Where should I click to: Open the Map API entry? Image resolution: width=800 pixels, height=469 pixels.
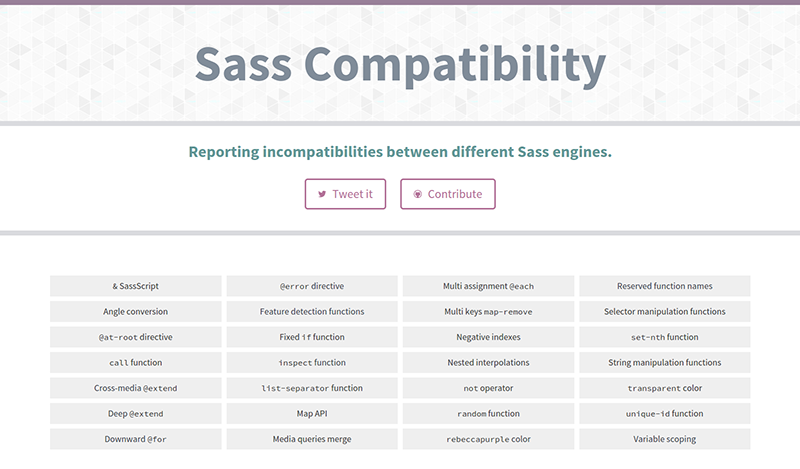pyautogui.click(x=312, y=414)
